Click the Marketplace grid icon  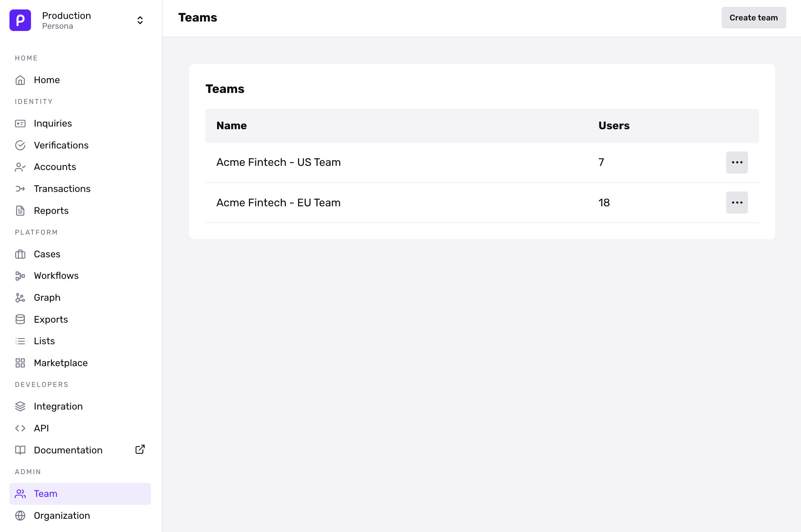point(20,363)
